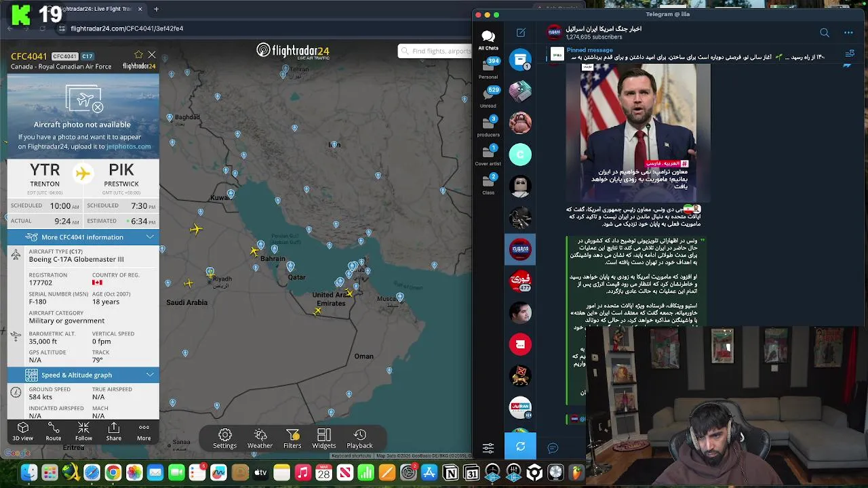Viewport: 868px width, 488px height.
Task: Open Apple Music from the Dock
Action: point(302,472)
